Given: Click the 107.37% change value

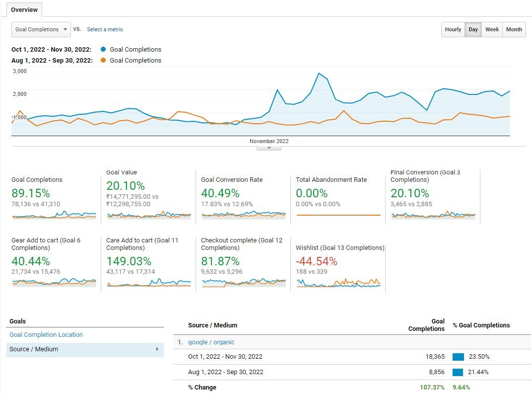Looking at the screenshot, I should pos(432,387).
